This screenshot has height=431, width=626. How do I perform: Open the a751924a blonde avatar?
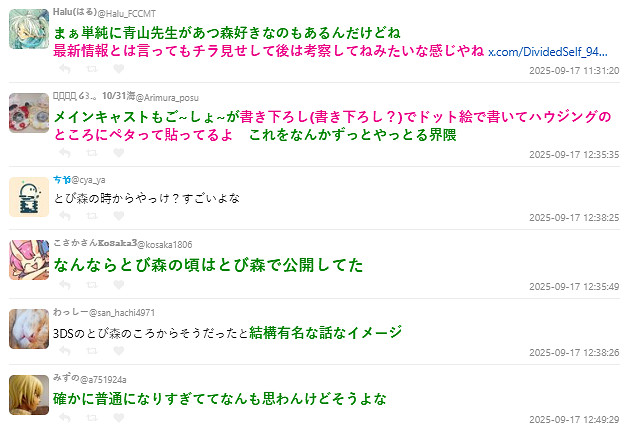(28, 394)
